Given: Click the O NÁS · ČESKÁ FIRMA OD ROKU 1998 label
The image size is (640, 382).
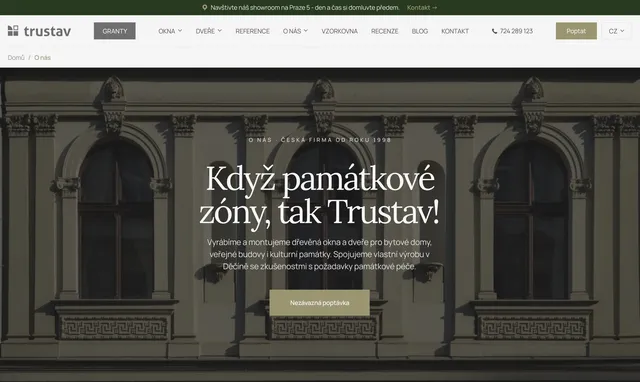Looking at the screenshot, I should 320,140.
